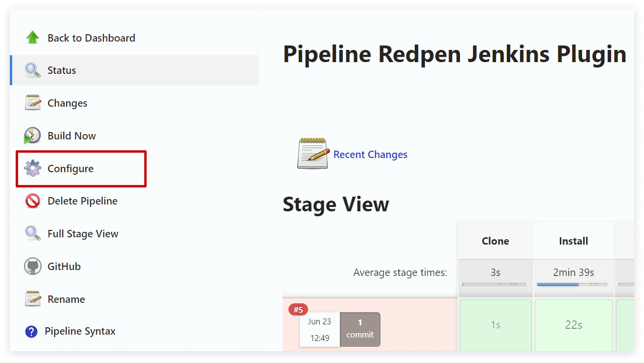Select Rename in the sidebar

66,299
